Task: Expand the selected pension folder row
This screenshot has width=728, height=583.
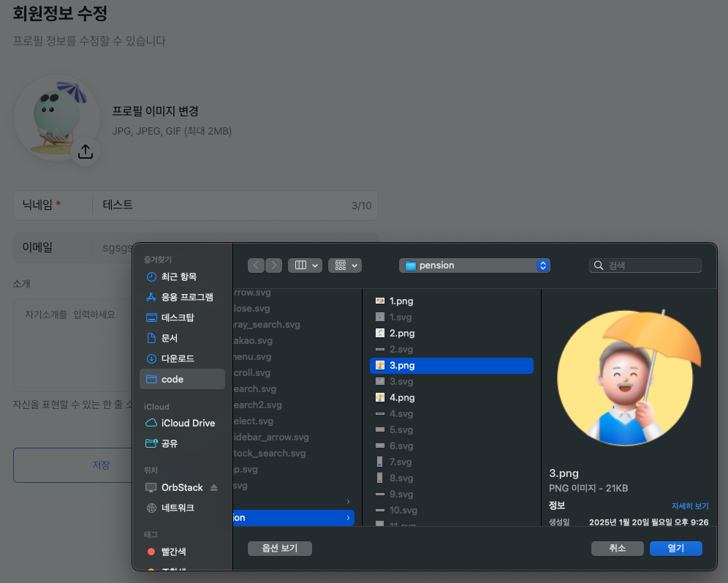Action: 348,517
